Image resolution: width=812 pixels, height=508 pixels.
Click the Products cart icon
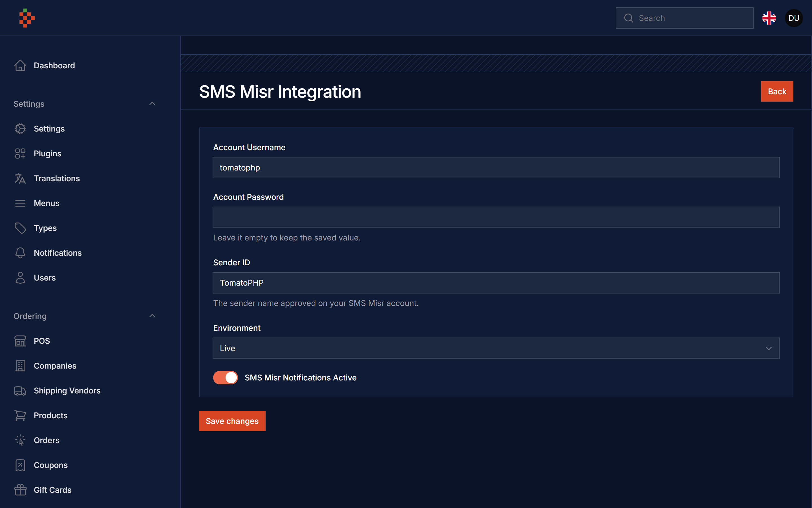tap(20, 416)
